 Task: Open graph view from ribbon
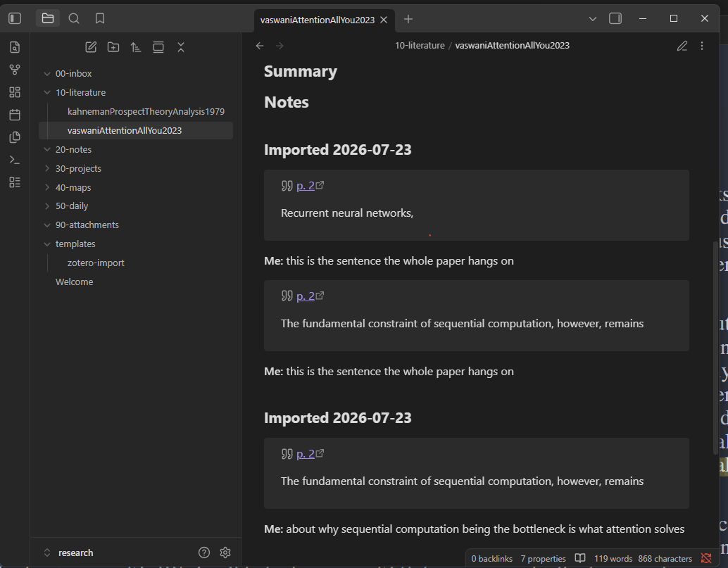point(15,70)
